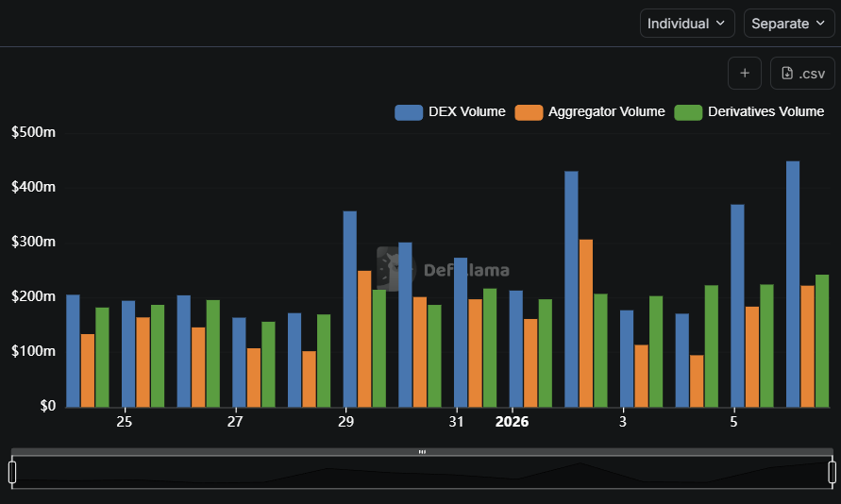Click the range slider top drag handle
Image resolution: width=841 pixels, height=504 pixels.
coord(422,452)
